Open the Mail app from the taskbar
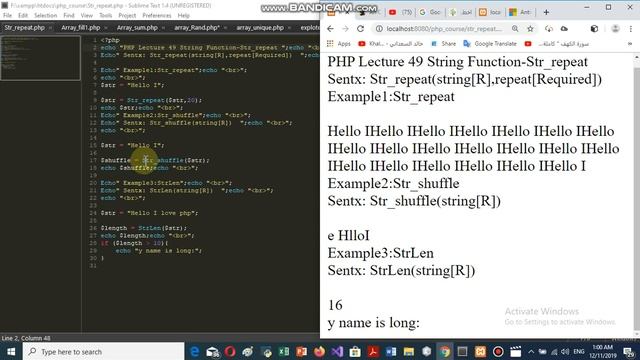The image size is (640, 360). coord(213,351)
